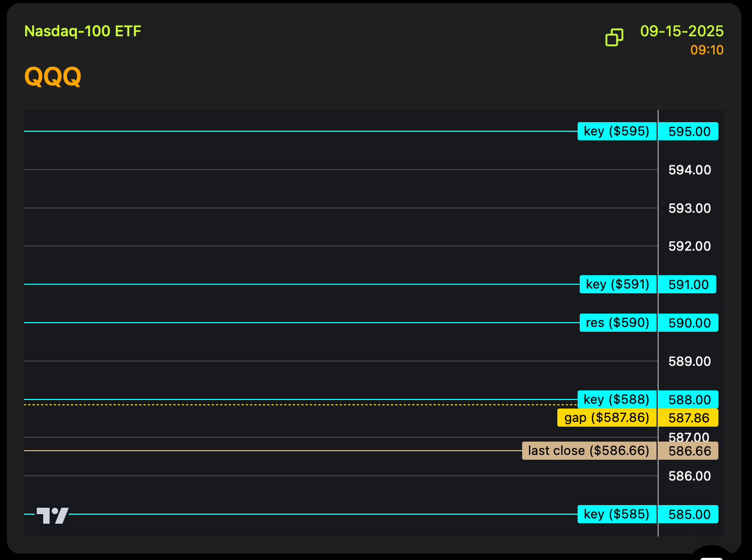Click the 589.00 axis value

pos(690,362)
